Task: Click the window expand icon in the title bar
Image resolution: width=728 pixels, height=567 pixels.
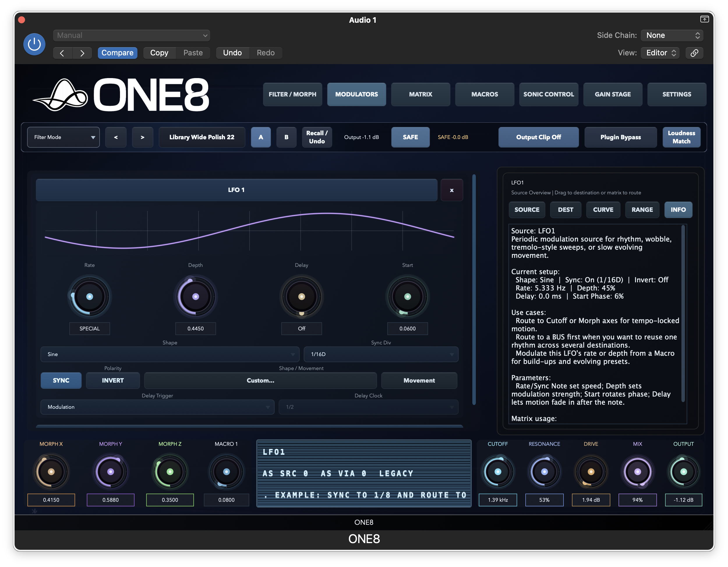Action: point(704,19)
